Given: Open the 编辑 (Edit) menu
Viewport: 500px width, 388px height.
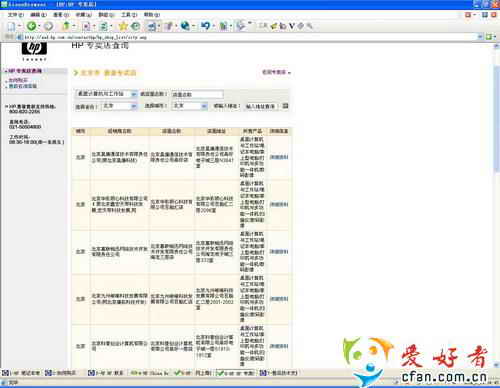Looking at the screenshot, I should click(x=38, y=15).
